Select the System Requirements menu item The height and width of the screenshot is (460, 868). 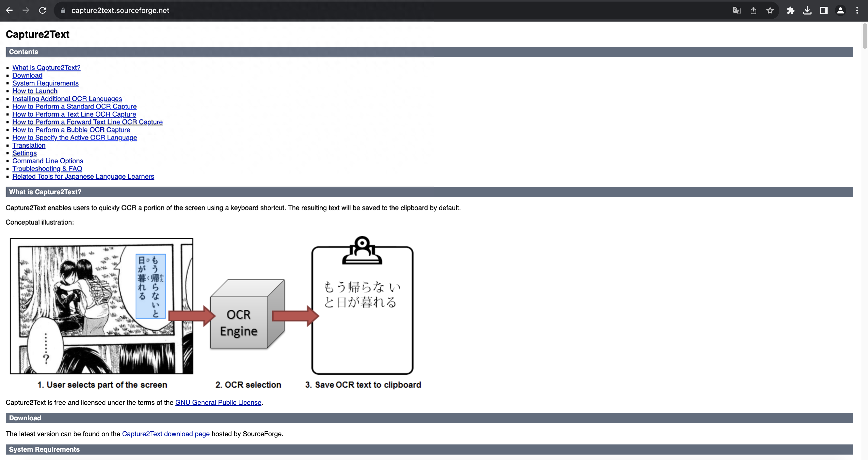point(45,83)
